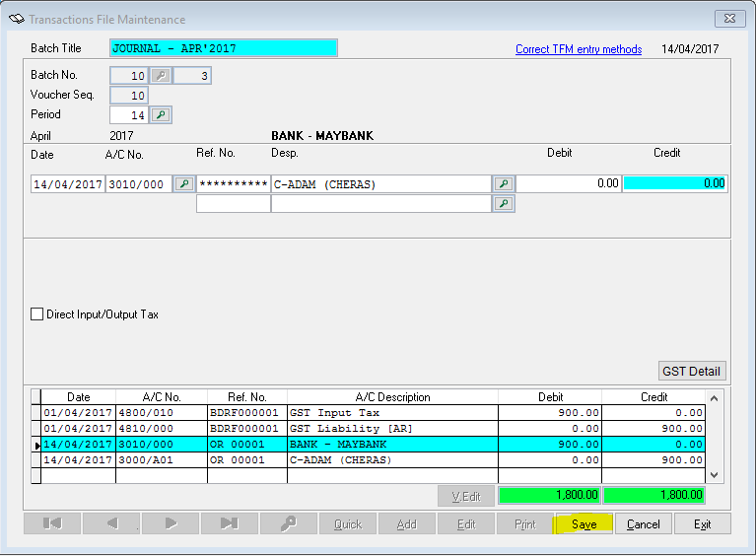Click the Add button
This screenshot has height=556, width=756.
click(406, 523)
